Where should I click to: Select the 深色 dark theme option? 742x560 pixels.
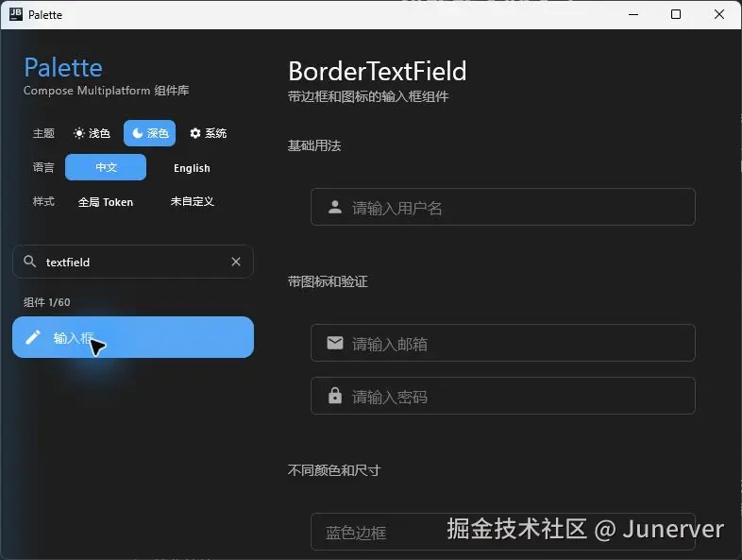pos(149,133)
